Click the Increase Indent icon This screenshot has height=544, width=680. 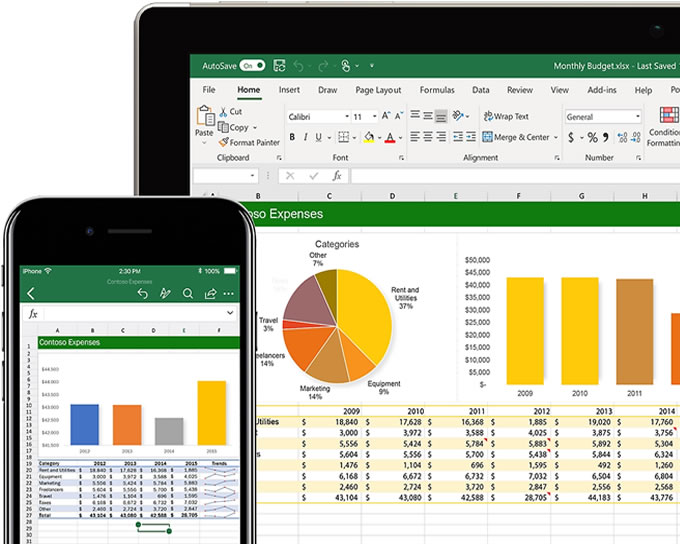(x=471, y=137)
